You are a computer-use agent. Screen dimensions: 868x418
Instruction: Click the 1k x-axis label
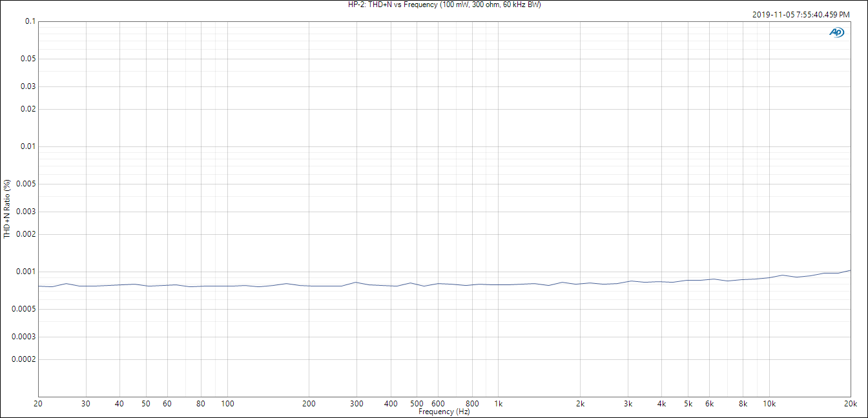498,404
